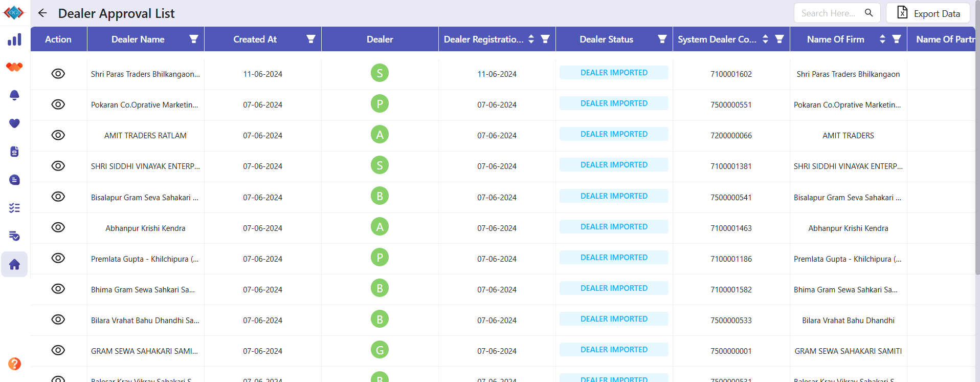This screenshot has height=382, width=980.
Task: Click P avatar for Pokaran Co.Oprative
Action: [380, 103]
